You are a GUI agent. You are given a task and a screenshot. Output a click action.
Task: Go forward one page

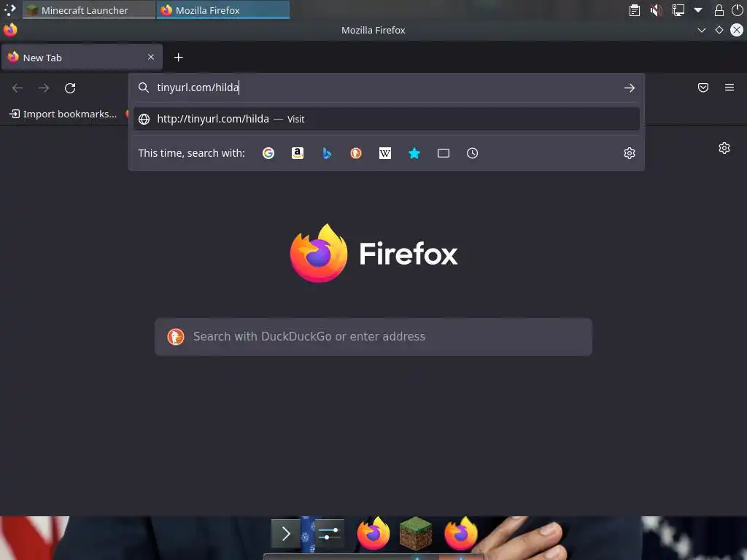(44, 88)
